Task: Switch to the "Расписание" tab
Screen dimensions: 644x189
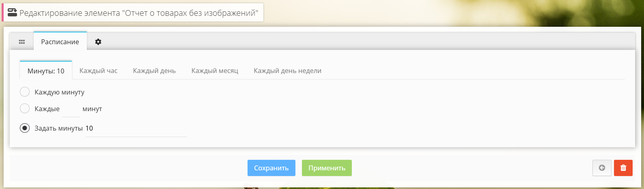Action: [x=60, y=42]
